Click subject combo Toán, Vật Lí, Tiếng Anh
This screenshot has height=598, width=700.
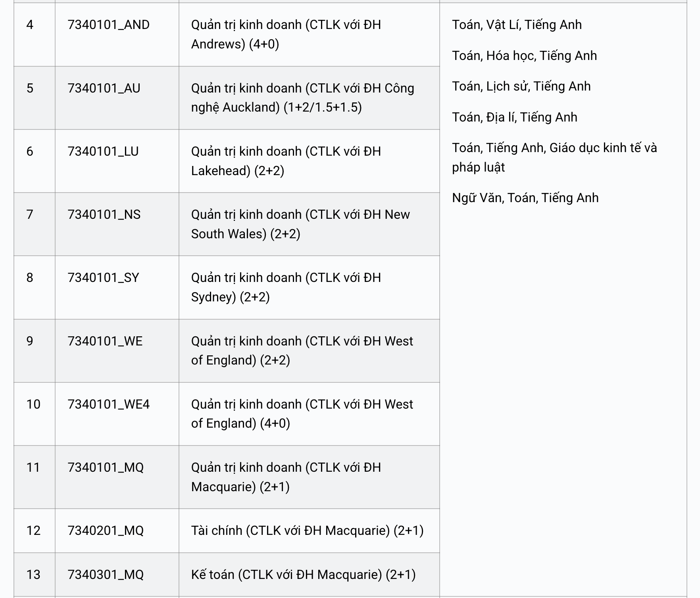click(517, 25)
